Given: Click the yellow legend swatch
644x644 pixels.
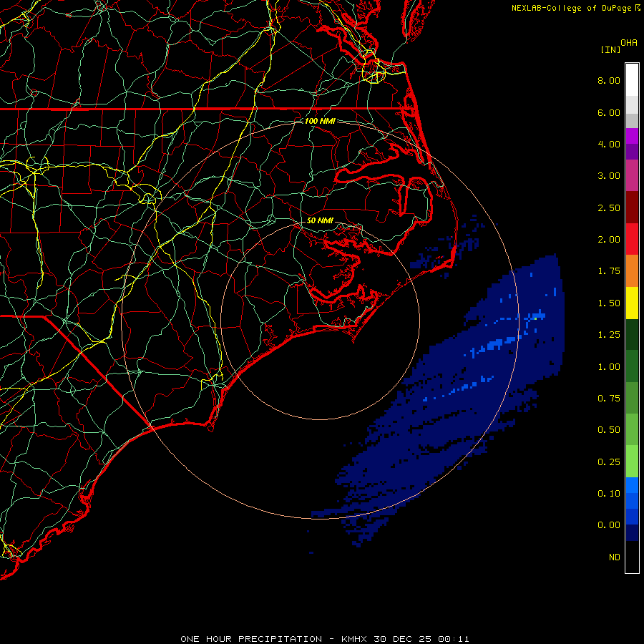Looking at the screenshot, I should click(x=632, y=303).
